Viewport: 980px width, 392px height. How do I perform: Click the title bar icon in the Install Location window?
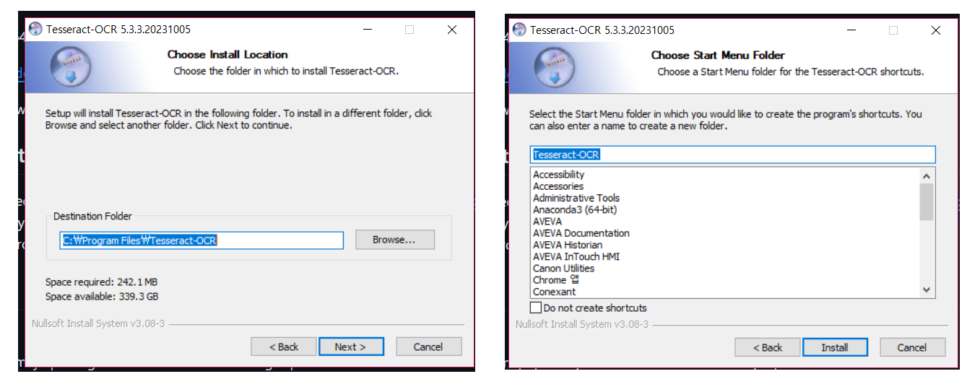(35, 30)
